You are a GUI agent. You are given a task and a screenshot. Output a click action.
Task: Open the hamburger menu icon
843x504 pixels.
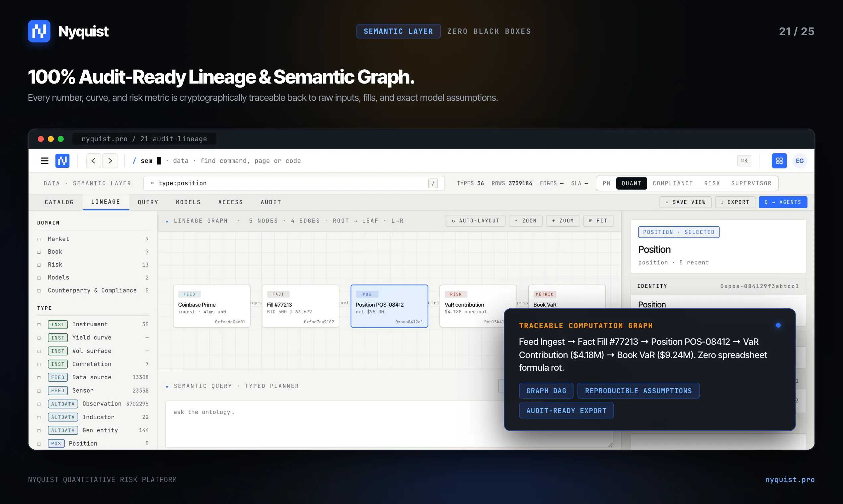click(44, 160)
